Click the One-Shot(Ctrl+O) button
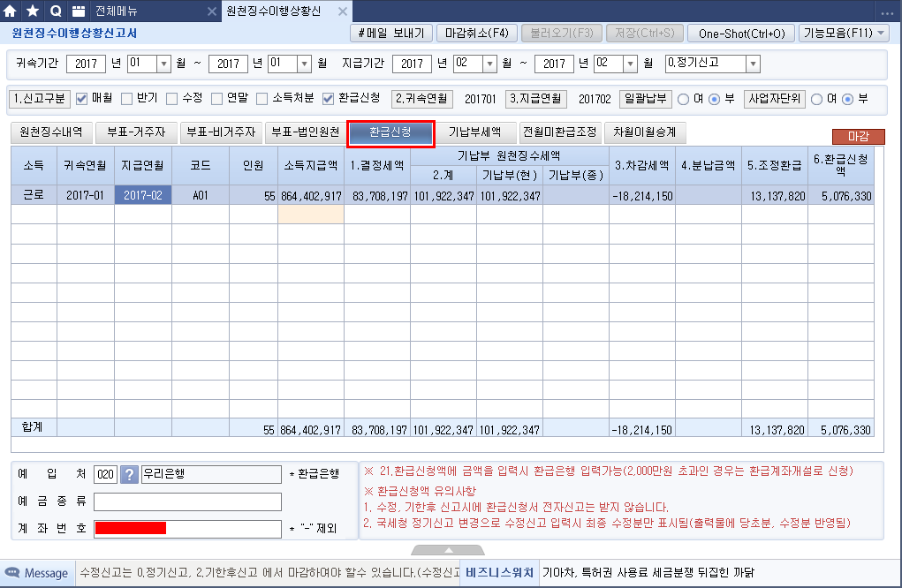 pyautogui.click(x=741, y=34)
